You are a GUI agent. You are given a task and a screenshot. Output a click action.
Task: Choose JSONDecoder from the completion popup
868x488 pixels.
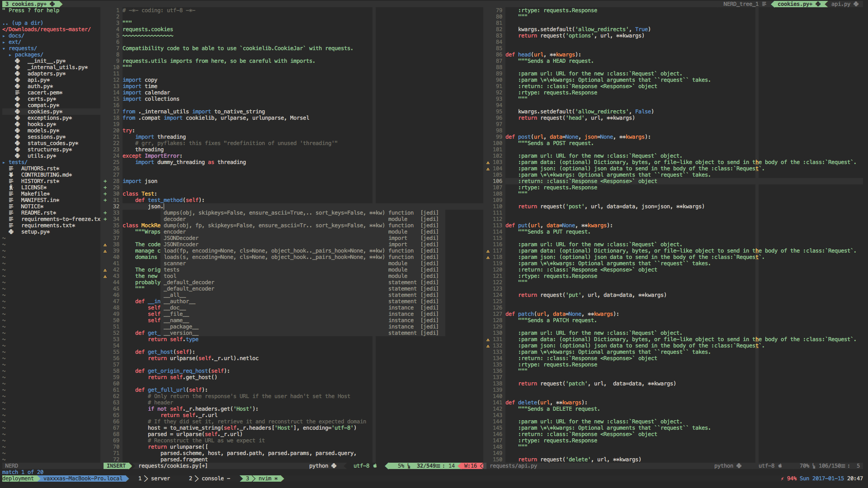(x=181, y=238)
